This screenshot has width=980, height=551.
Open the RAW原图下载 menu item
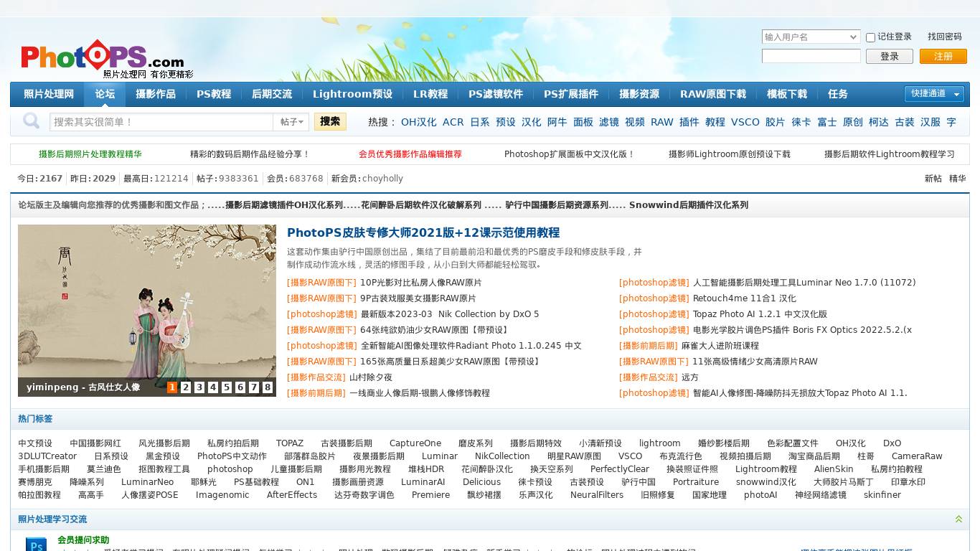point(713,94)
